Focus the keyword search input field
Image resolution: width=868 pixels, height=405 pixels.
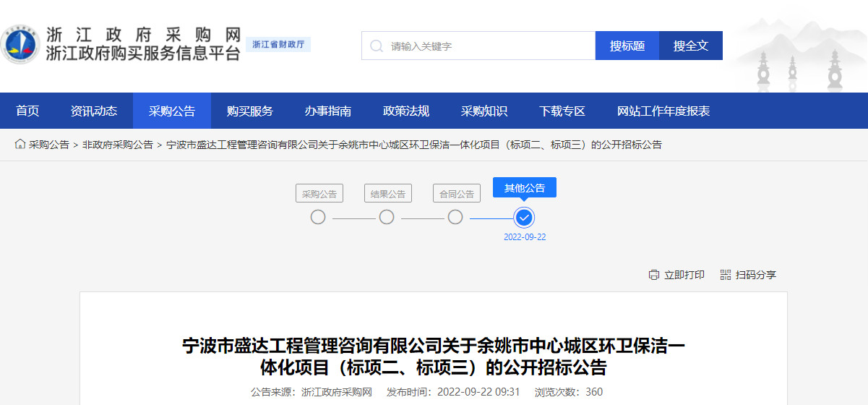(488, 46)
